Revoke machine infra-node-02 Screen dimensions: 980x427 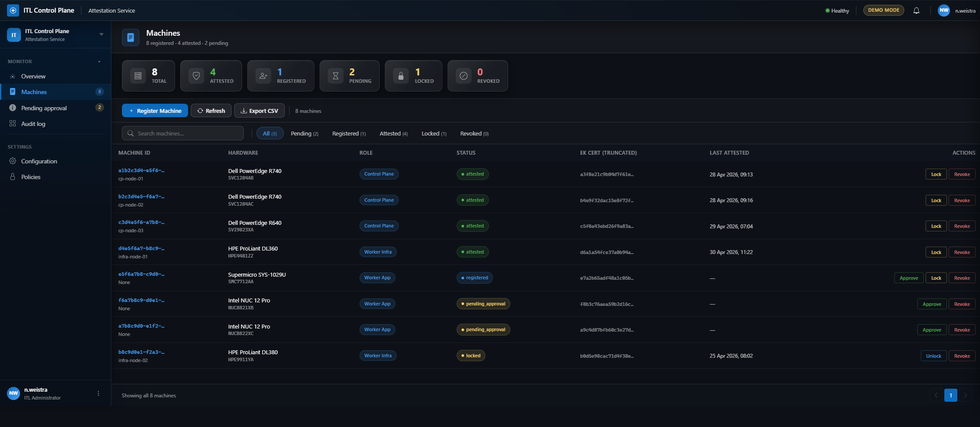click(962, 356)
